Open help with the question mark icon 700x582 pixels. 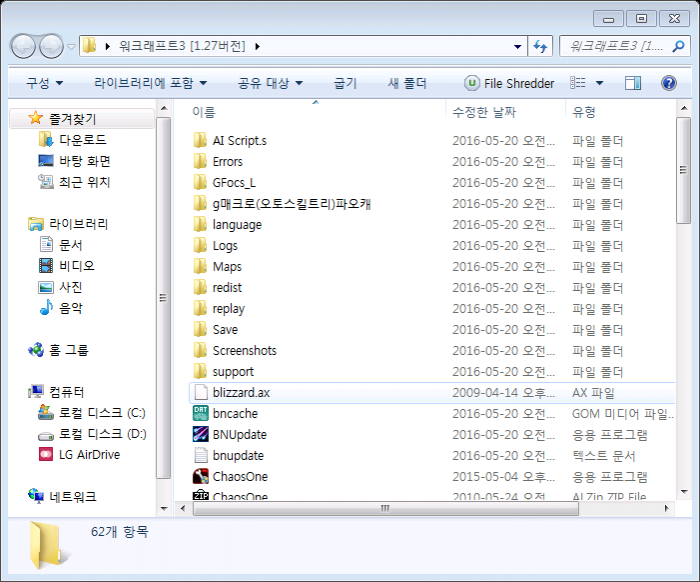coord(669,83)
